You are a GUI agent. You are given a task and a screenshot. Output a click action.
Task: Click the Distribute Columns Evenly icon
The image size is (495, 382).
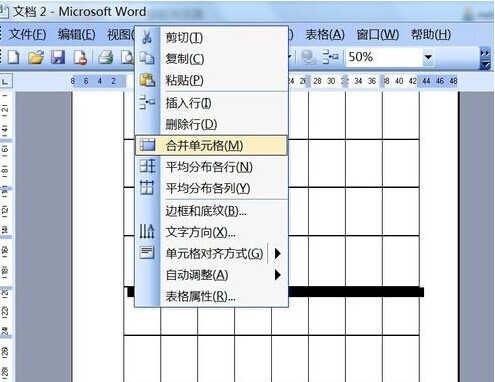click(x=147, y=188)
